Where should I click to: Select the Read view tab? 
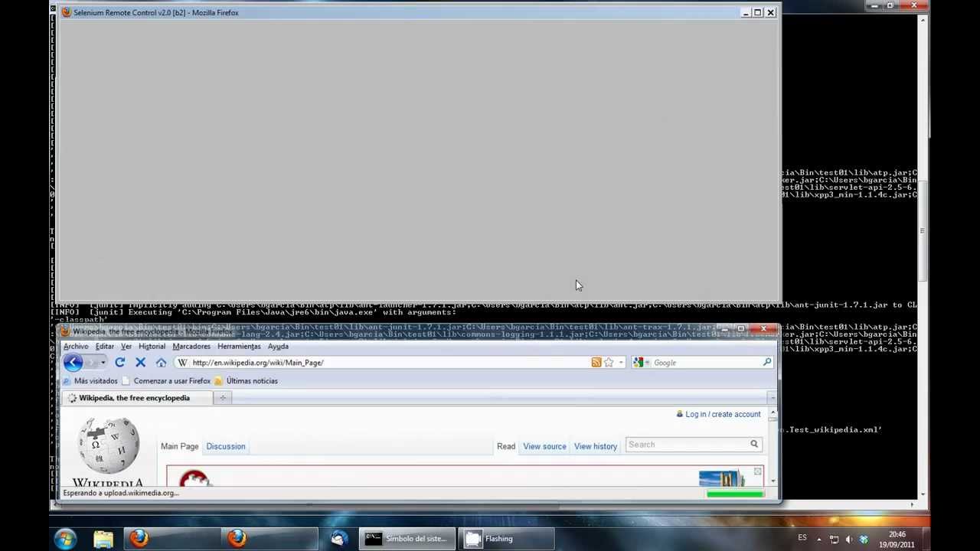click(506, 446)
